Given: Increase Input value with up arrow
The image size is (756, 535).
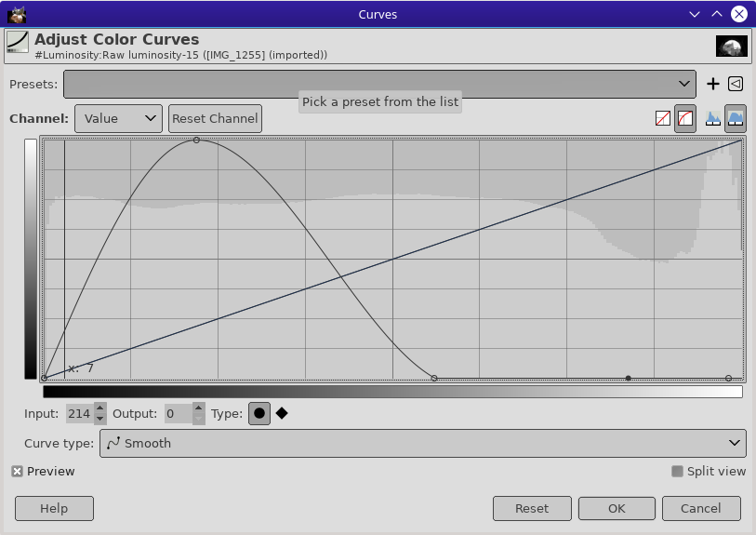Looking at the screenshot, I should tap(99, 408).
